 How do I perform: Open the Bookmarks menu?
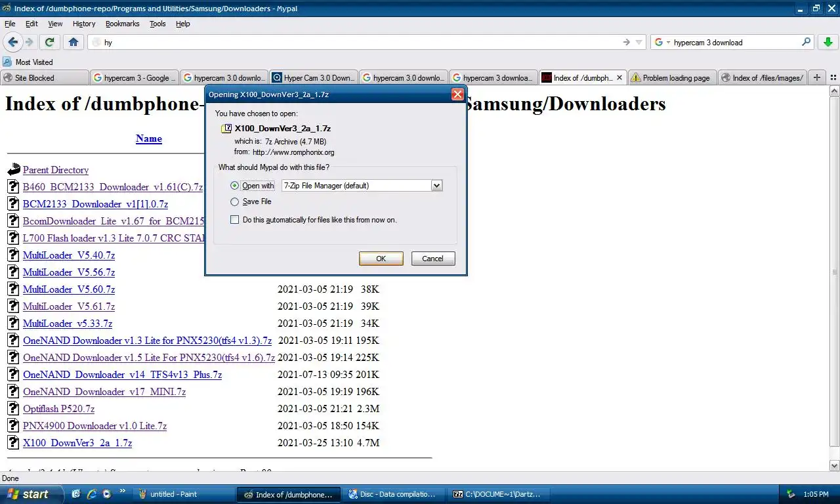click(123, 24)
